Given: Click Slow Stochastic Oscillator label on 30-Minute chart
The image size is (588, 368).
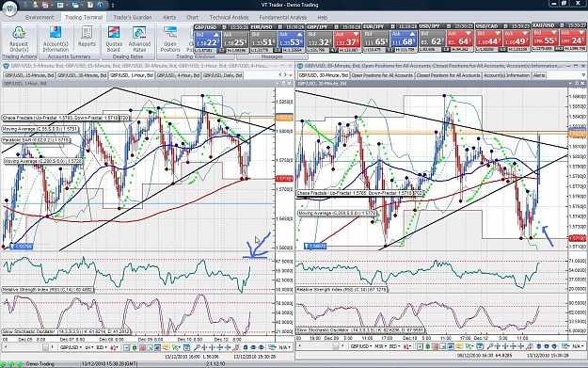Looking at the screenshot, I should click(x=360, y=330).
